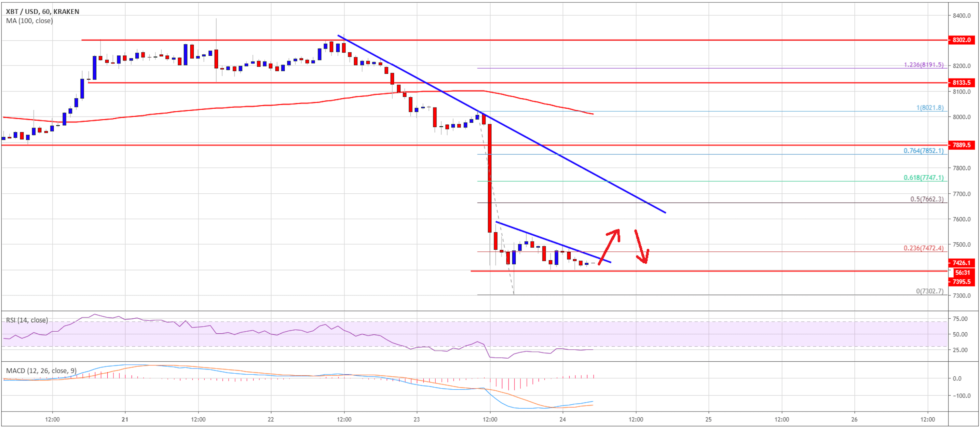Select the red support line at 7395.5
Screen dimensions: 980x429
[708, 271]
